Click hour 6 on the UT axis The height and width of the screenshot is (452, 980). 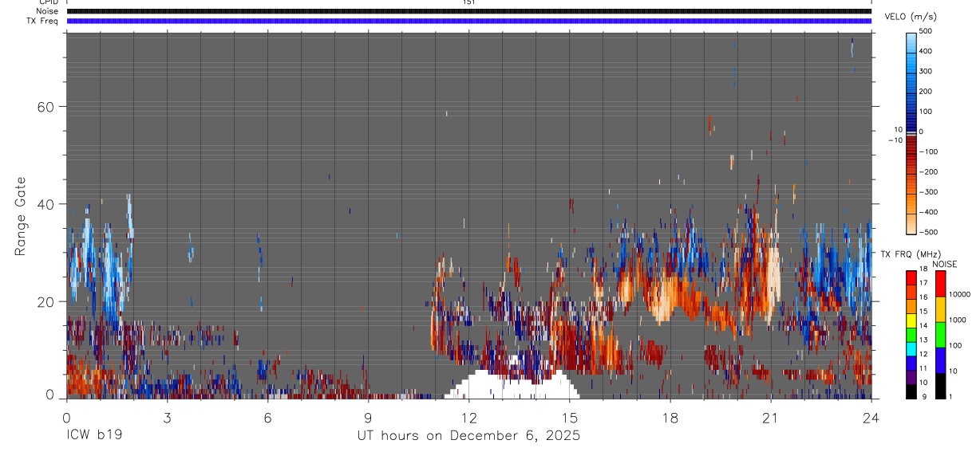267,417
